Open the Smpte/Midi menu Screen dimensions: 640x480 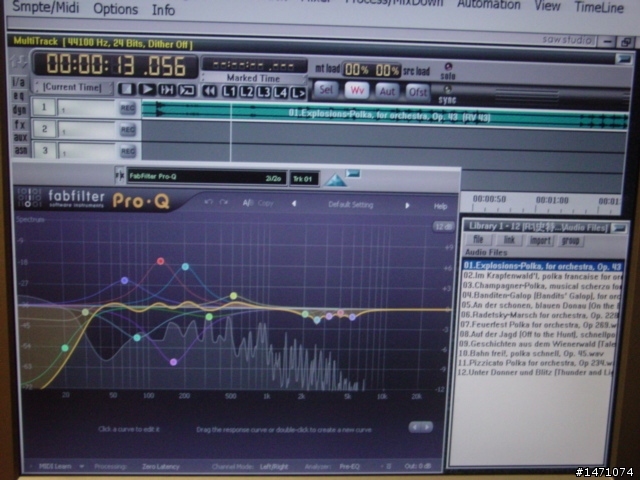(x=46, y=7)
